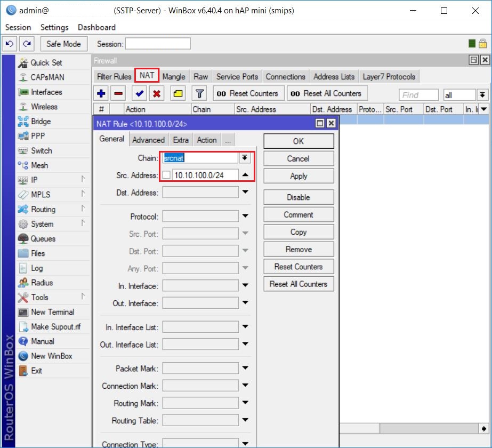492x448 pixels.
Task: Open the Advanced tab in NAT Rule
Action: click(x=148, y=140)
